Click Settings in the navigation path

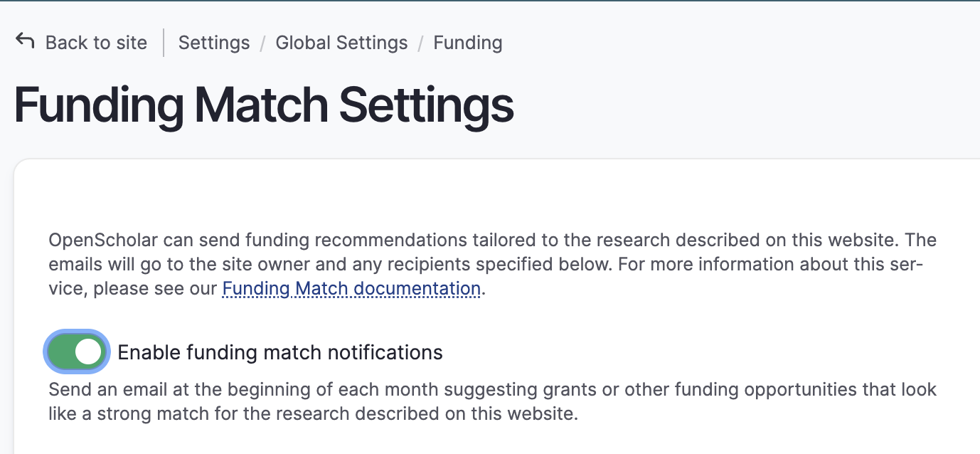pyautogui.click(x=214, y=43)
